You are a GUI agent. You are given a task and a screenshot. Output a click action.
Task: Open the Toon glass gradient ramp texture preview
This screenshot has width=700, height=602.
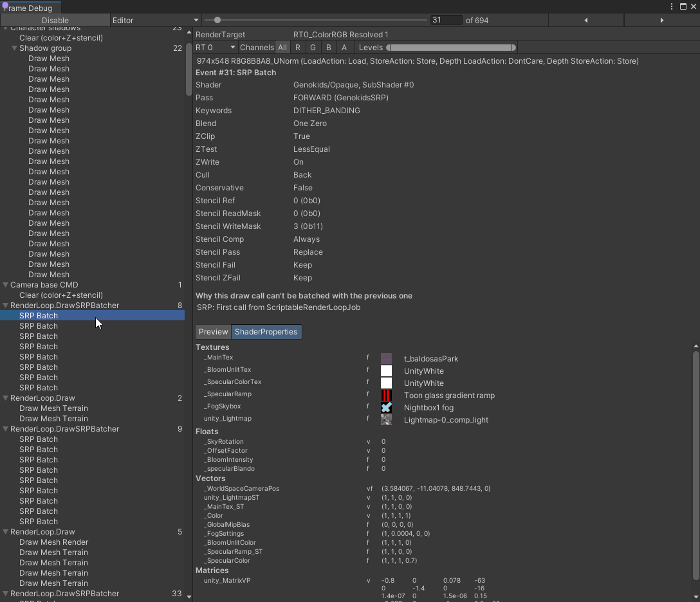[x=386, y=395]
